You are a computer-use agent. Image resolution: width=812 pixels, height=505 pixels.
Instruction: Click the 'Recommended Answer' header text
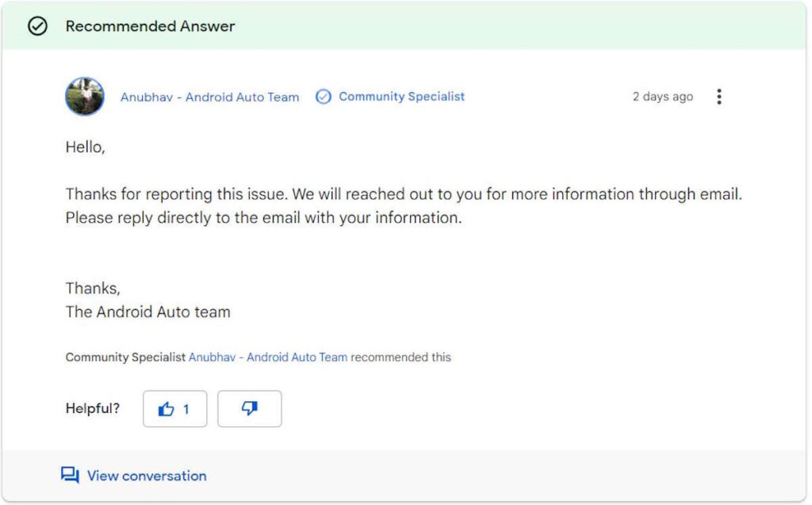[x=150, y=26]
